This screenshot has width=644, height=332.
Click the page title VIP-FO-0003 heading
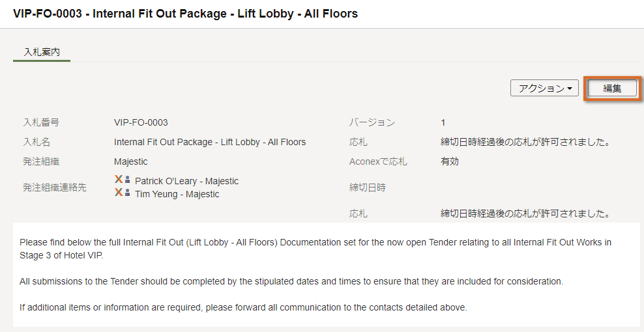(x=185, y=14)
